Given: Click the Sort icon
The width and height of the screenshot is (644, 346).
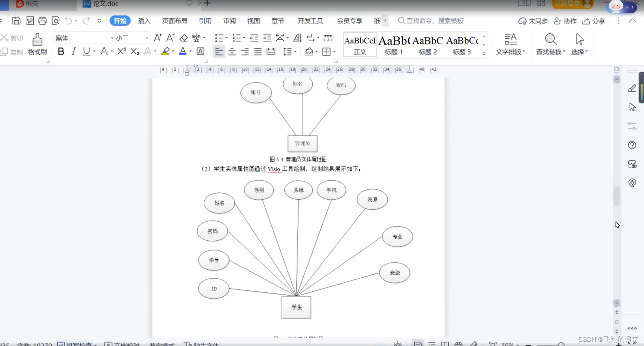Looking at the screenshot, I should click(x=298, y=38).
